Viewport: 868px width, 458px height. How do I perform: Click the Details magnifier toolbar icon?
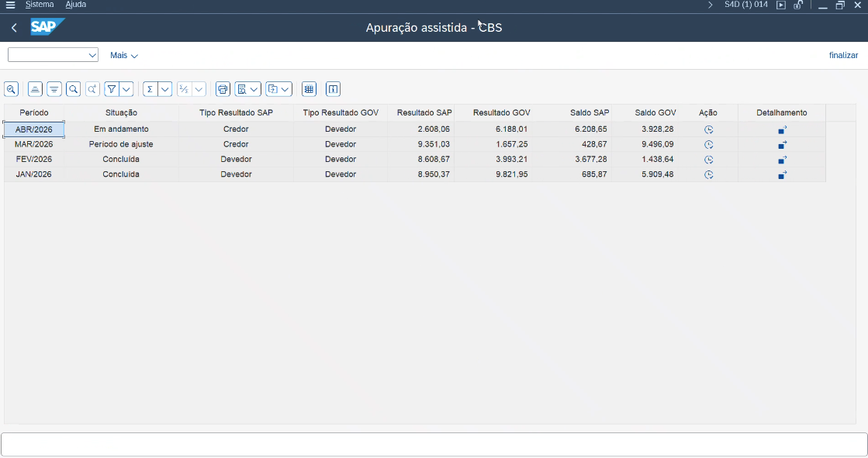(x=11, y=89)
